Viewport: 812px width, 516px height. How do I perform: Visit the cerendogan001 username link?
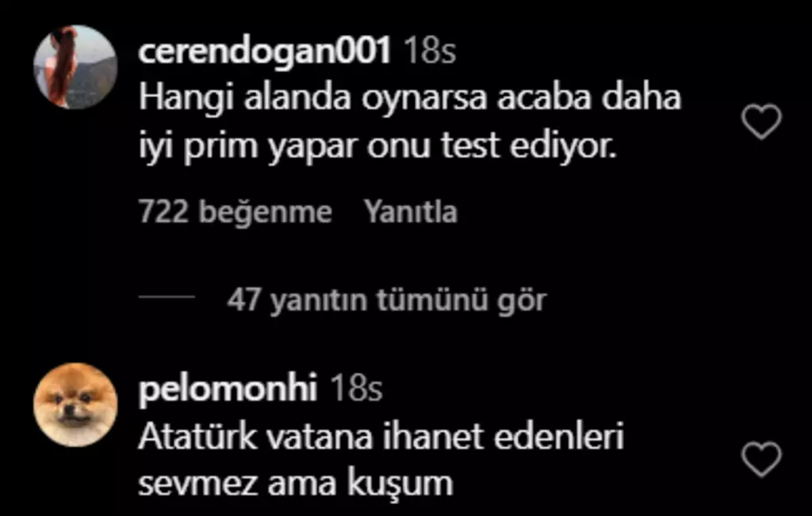coord(264,52)
